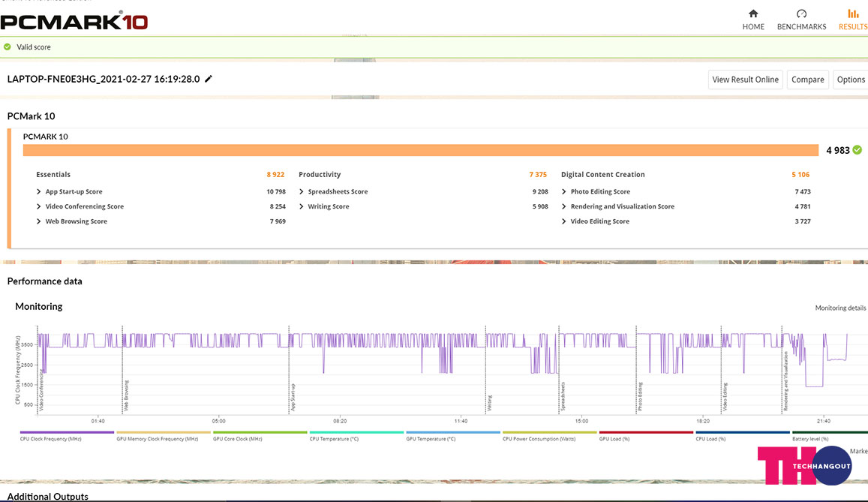This screenshot has width=868, height=502.
Task: Click the Writing timeline marker
Action: (x=489, y=402)
